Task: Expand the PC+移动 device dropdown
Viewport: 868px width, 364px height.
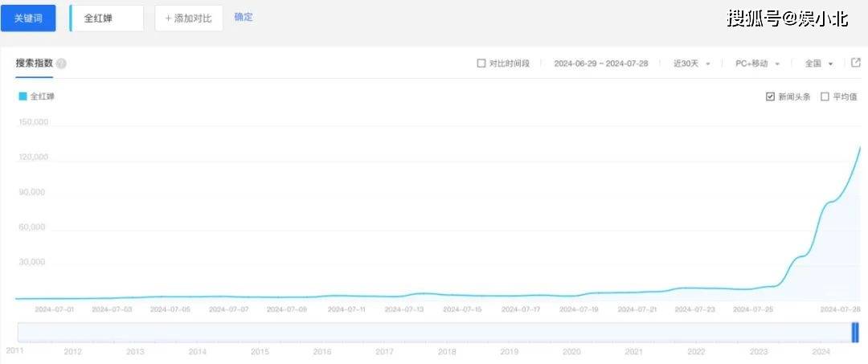Action: point(757,63)
